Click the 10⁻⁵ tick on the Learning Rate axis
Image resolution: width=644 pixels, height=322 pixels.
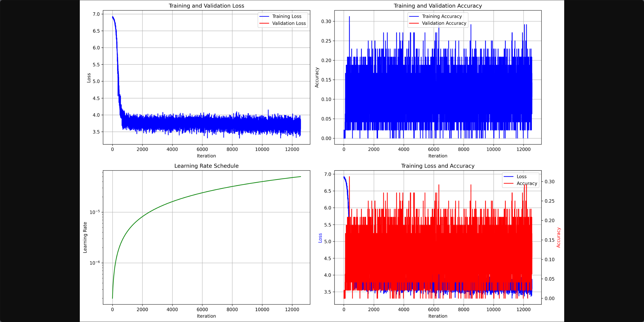click(95, 212)
